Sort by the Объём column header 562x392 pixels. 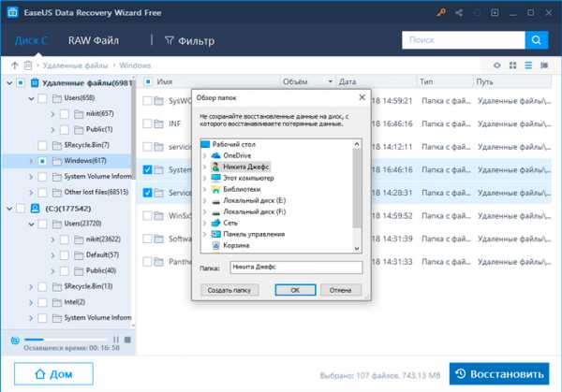click(295, 81)
